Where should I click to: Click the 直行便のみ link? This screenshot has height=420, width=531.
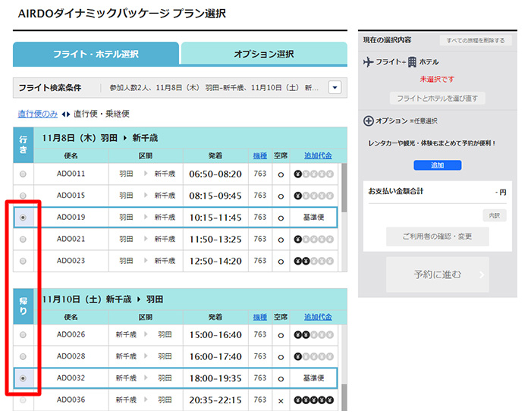point(38,114)
